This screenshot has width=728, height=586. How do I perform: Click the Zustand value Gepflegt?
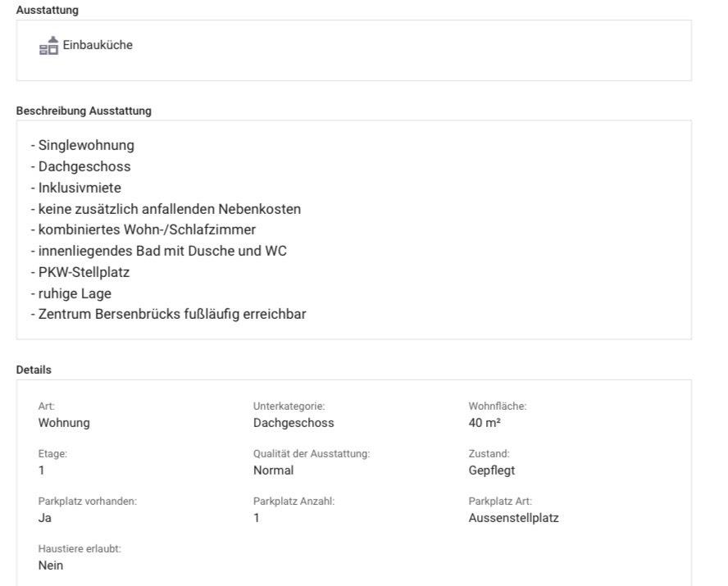tap(492, 470)
